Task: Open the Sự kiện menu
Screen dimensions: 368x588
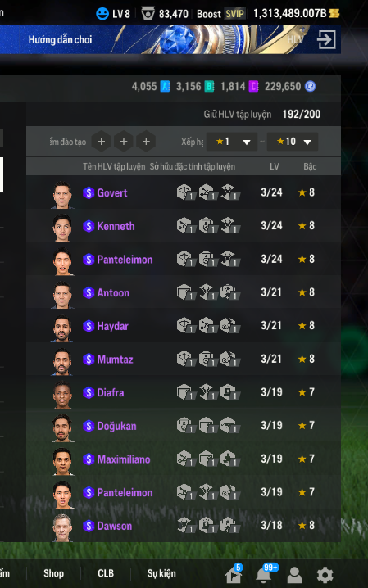Action: pos(161,573)
